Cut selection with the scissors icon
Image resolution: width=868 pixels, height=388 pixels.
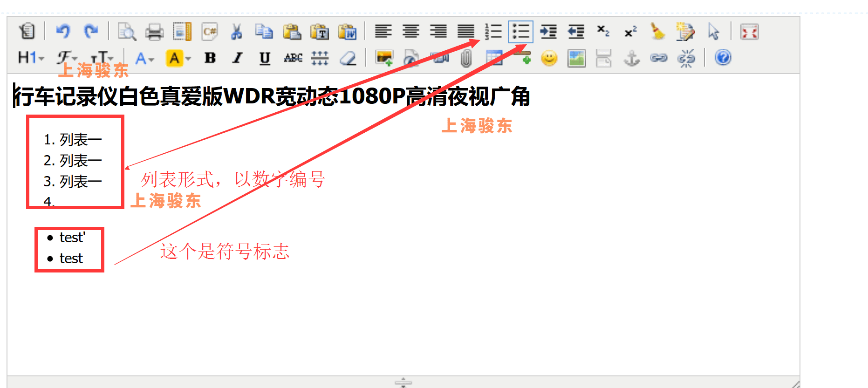click(x=237, y=32)
